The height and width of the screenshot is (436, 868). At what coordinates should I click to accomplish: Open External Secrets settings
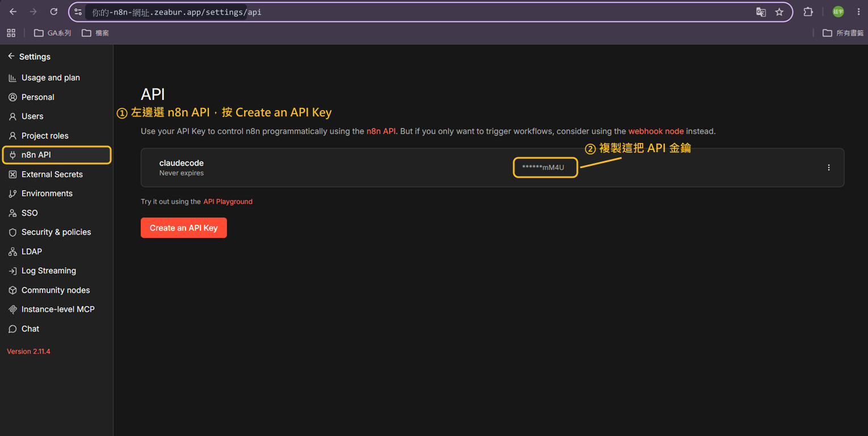52,174
